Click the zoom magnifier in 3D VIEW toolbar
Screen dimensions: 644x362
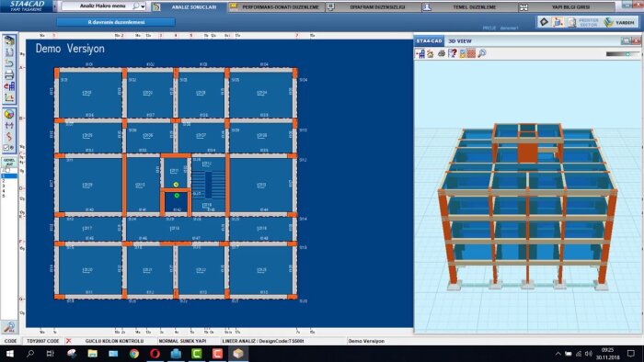[x=482, y=53]
